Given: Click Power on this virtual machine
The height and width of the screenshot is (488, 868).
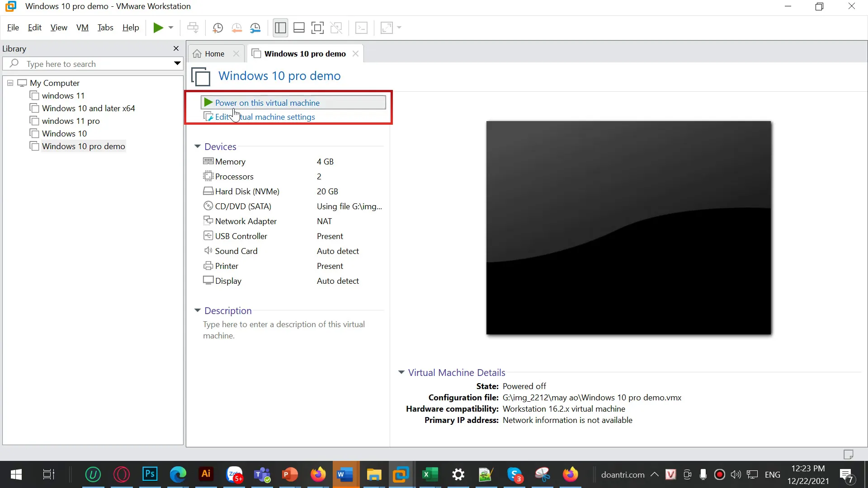Looking at the screenshot, I should coord(267,103).
